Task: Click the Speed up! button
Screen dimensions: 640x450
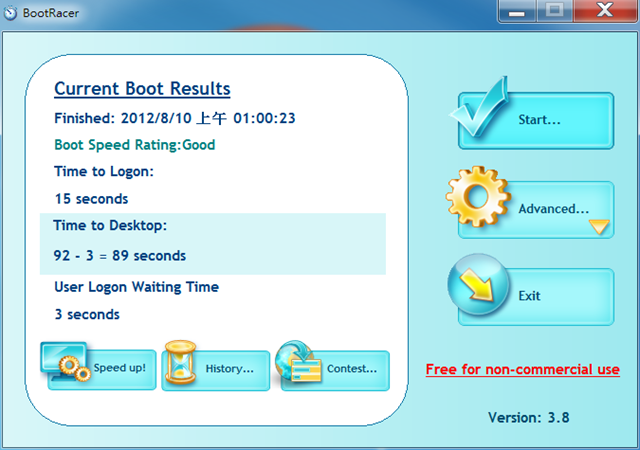Action: 102,370
